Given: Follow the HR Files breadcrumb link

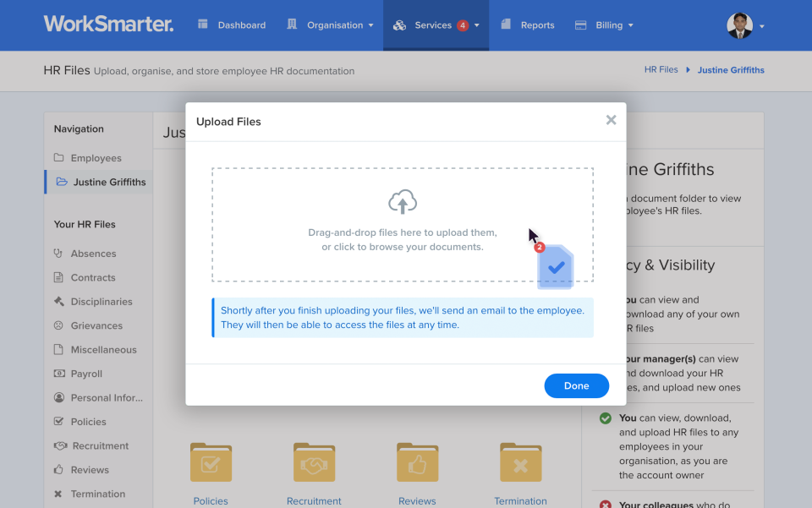Looking at the screenshot, I should (661, 69).
